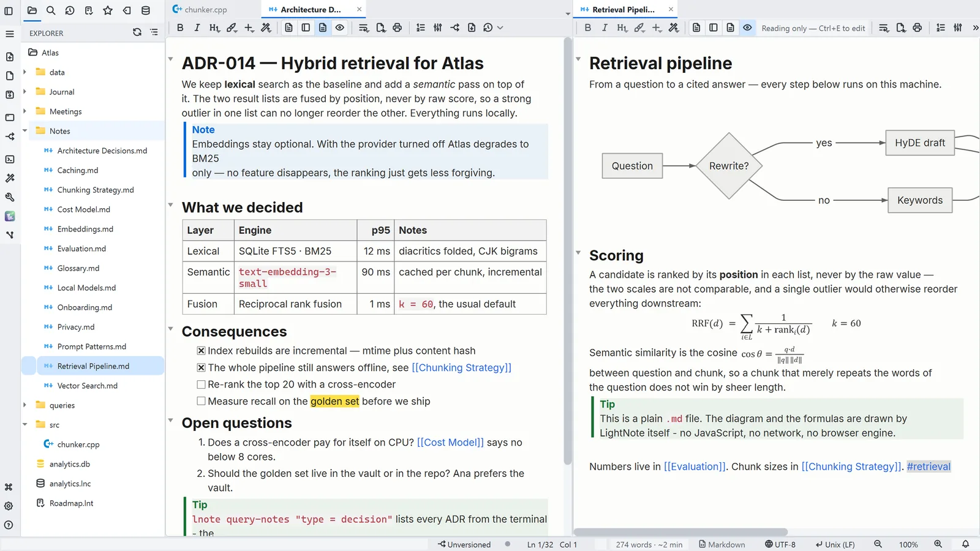This screenshot has height=551, width=980.
Task: Open the favorites star panel
Action: click(x=108, y=10)
